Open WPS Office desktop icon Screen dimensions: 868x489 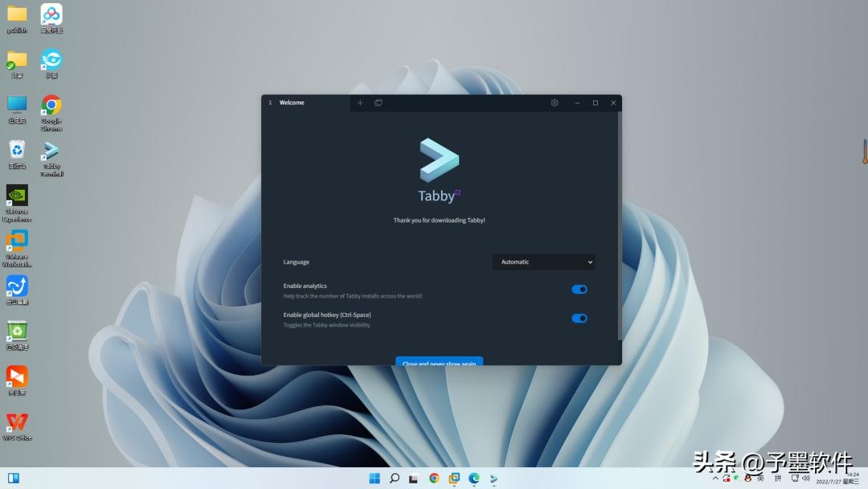tap(17, 423)
